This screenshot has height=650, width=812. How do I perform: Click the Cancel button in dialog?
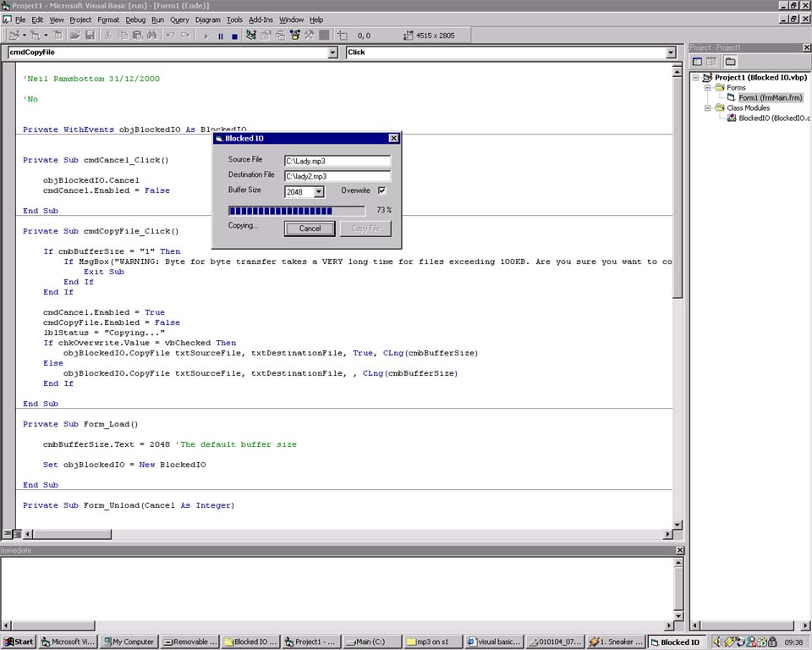(310, 229)
